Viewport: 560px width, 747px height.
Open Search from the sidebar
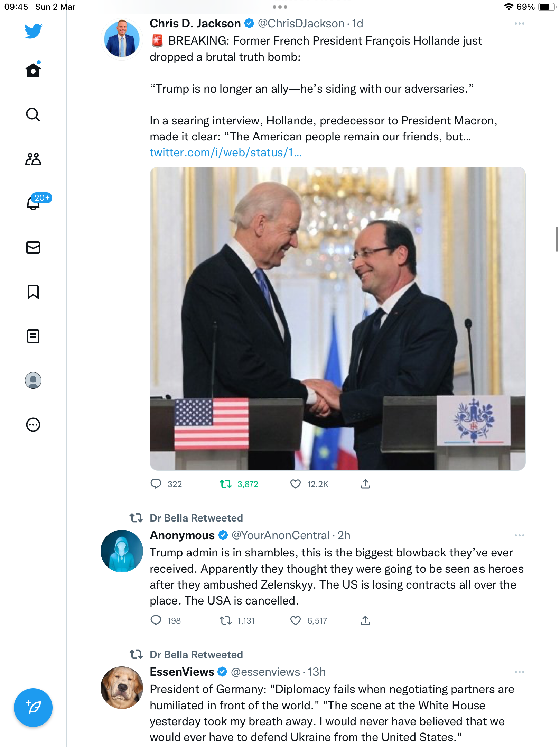click(x=33, y=114)
